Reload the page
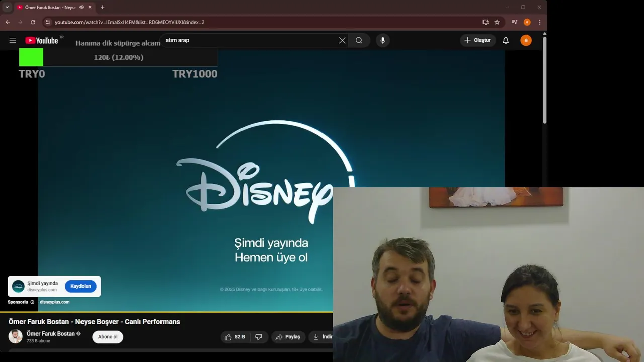 (33, 22)
